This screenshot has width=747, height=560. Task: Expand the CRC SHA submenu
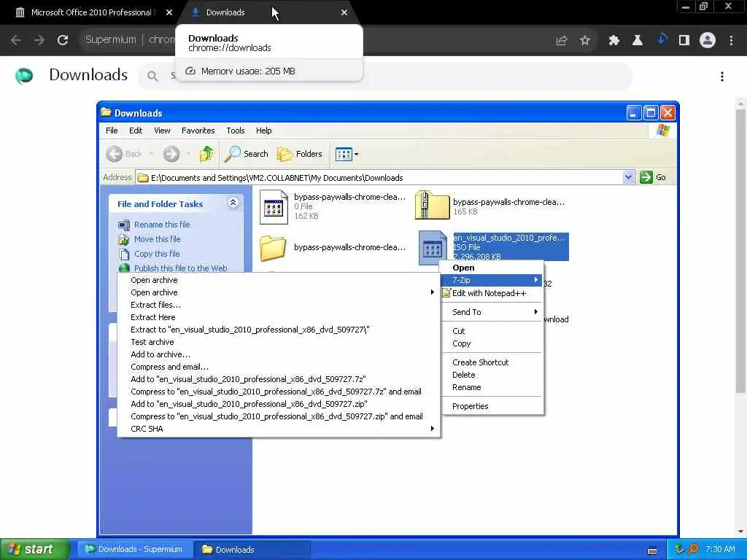[279, 429]
